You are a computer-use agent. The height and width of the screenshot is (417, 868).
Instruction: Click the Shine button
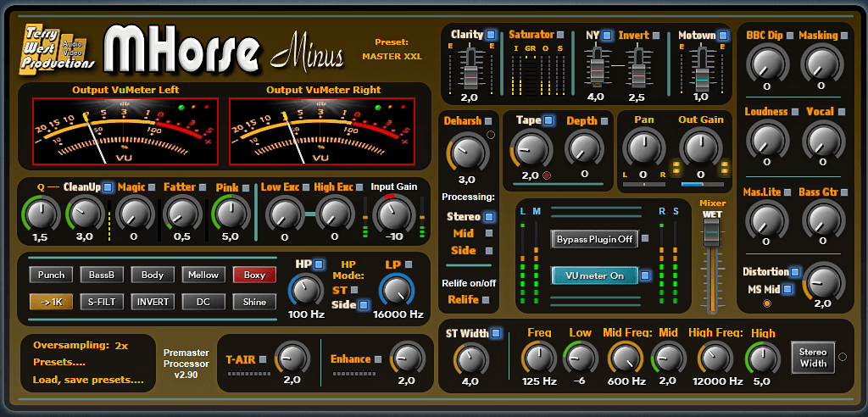pos(254,302)
